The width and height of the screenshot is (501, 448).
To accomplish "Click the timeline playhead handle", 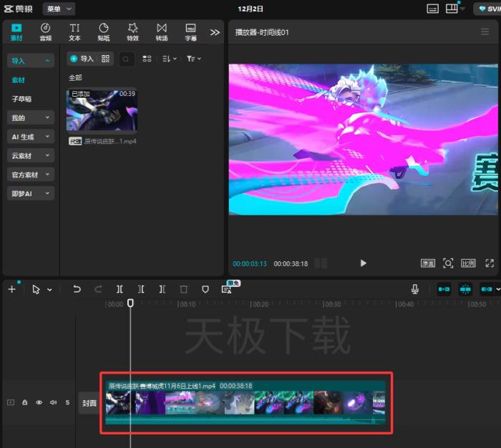I will [130, 303].
